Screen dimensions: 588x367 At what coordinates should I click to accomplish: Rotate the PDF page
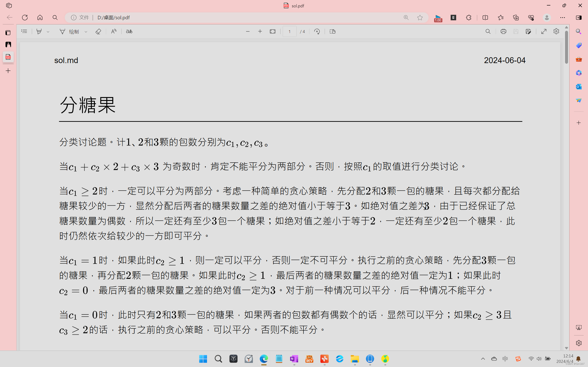click(317, 31)
